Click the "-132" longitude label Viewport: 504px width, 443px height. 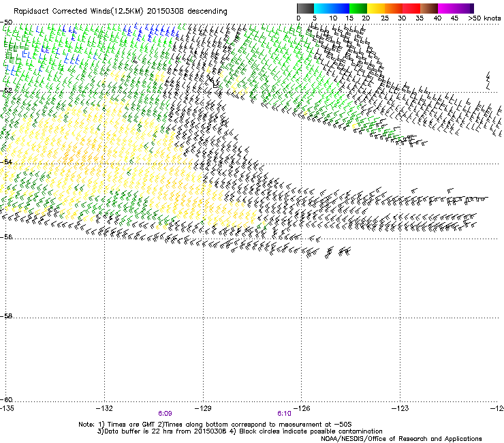pos(104,408)
